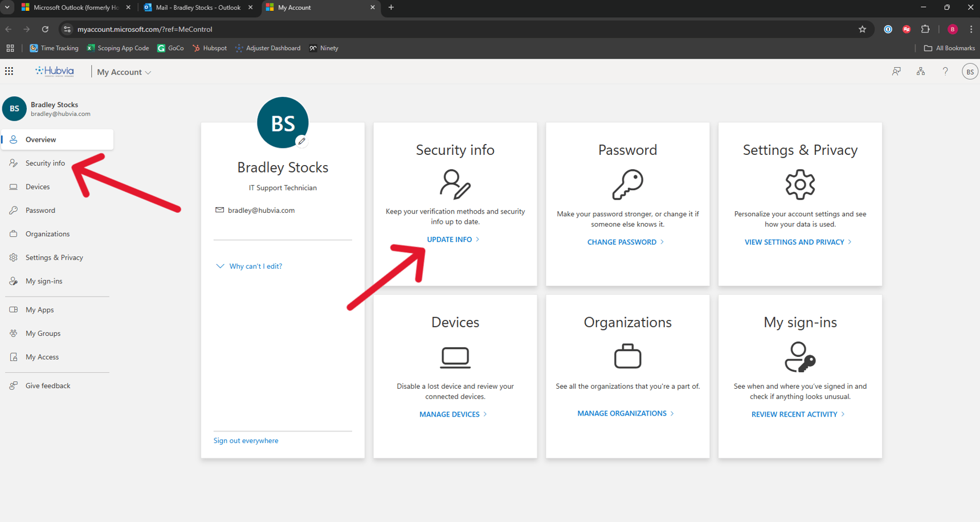Open the app launcher waffle icon
The image size is (980, 522).
pos(9,71)
